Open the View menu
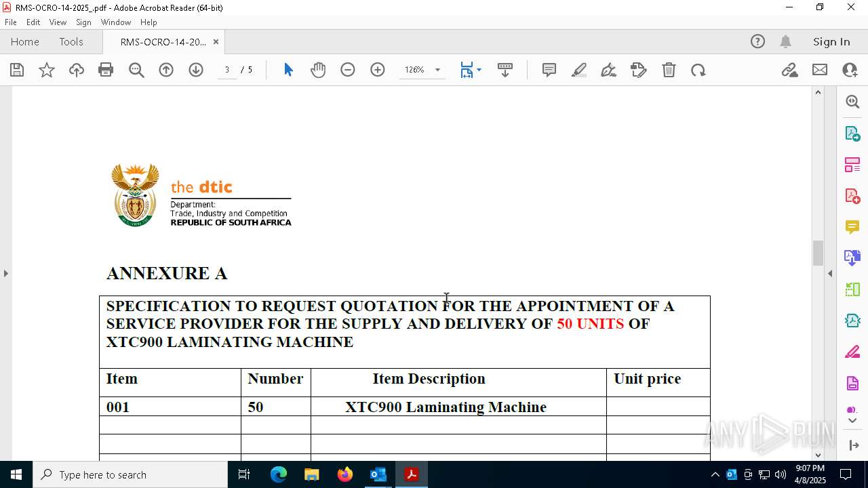Image resolution: width=868 pixels, height=488 pixels. tap(58, 22)
